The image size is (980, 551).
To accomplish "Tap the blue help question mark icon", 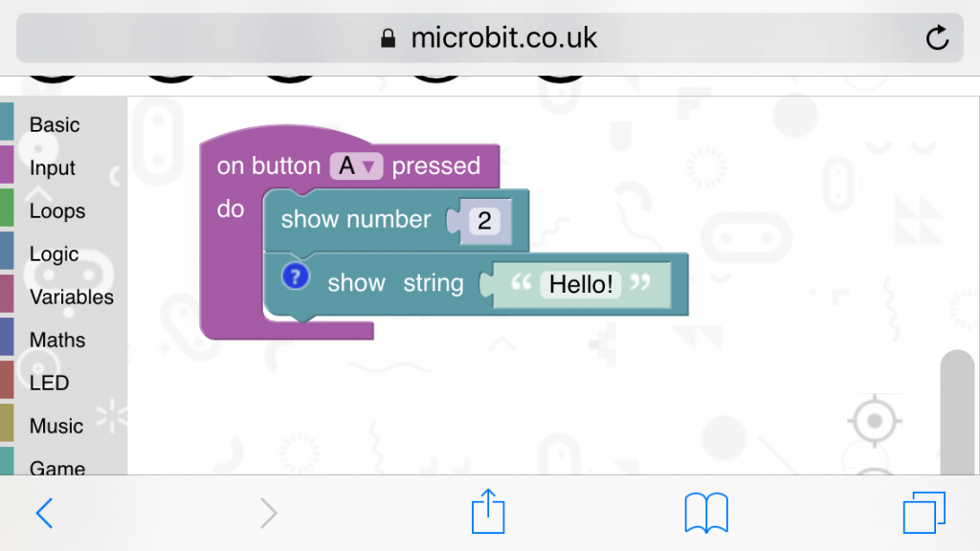I will (296, 277).
